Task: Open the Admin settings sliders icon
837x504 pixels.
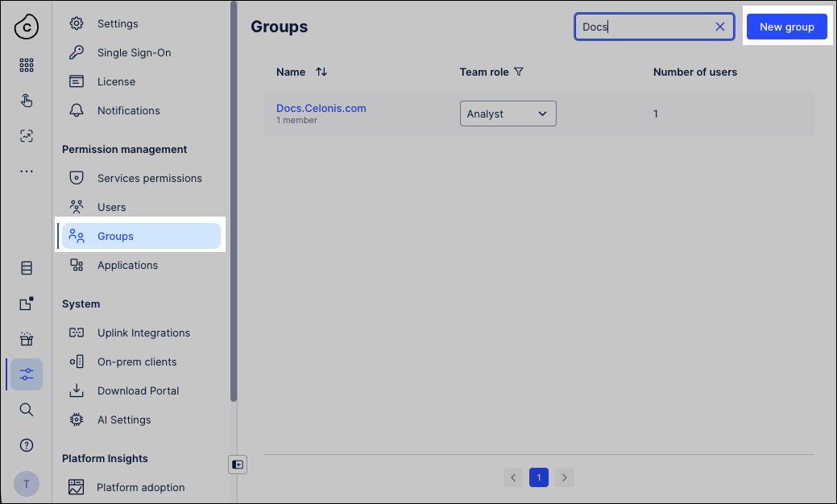Action: pos(26,374)
